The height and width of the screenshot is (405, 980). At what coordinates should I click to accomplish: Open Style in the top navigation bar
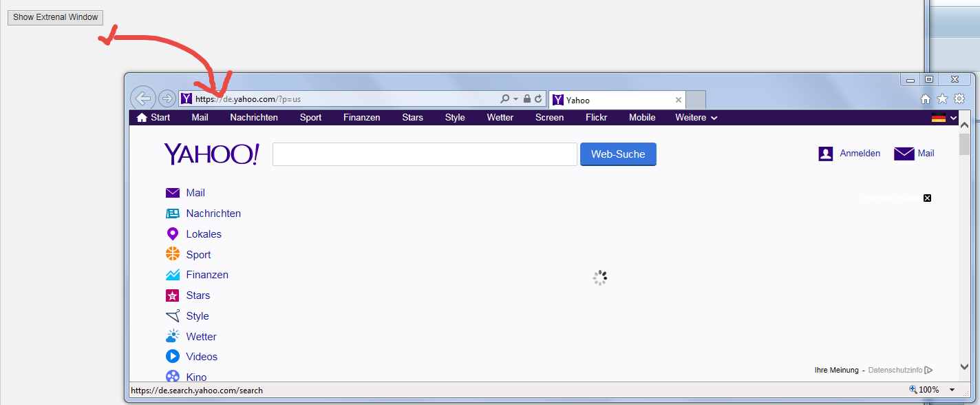pos(455,117)
